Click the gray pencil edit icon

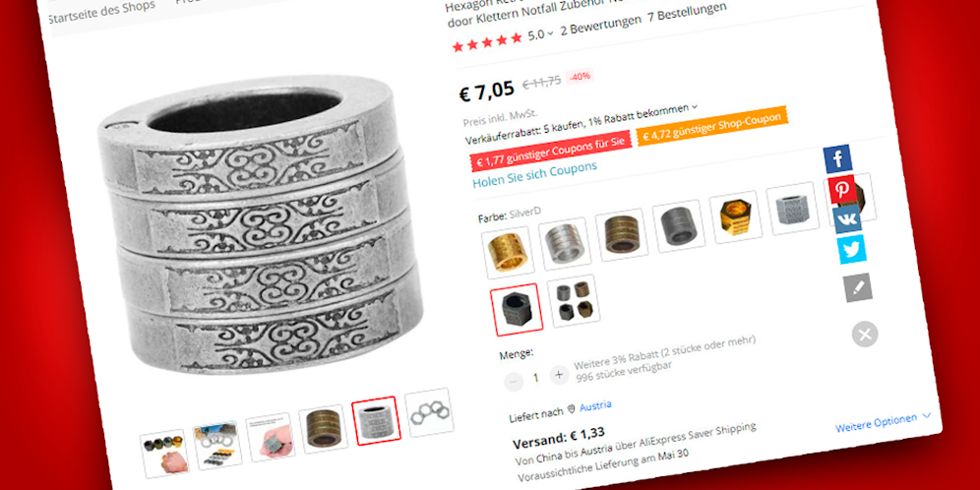pos(858,288)
